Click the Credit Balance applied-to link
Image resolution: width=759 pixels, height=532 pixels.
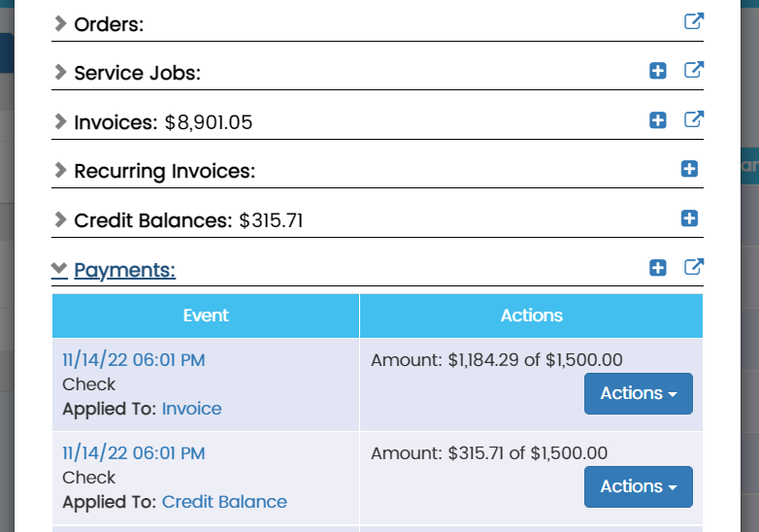224,502
